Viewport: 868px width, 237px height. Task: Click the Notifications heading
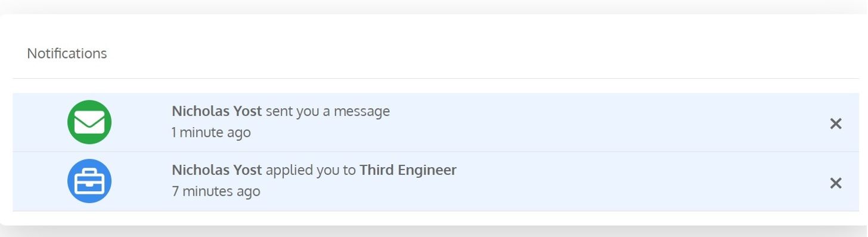67,53
